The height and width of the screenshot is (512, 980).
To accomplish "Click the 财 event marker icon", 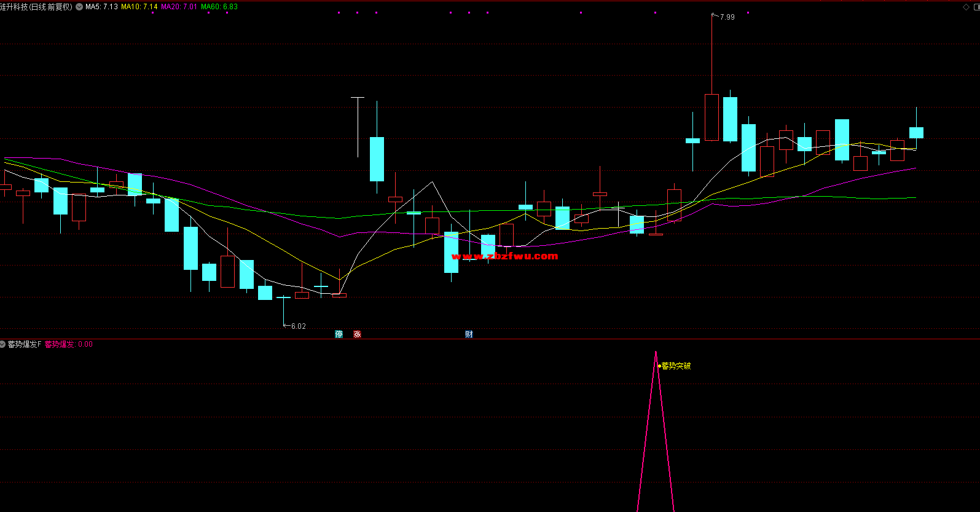I will coord(469,334).
